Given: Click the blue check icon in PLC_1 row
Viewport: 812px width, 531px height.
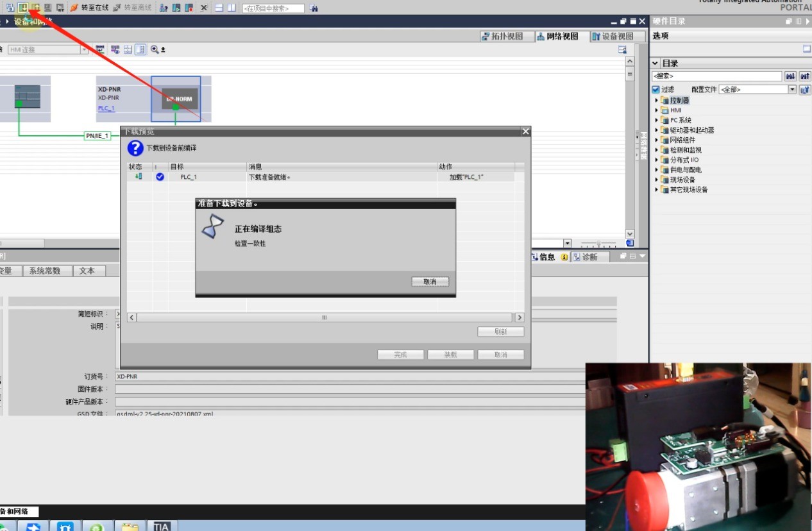Looking at the screenshot, I should click(160, 177).
